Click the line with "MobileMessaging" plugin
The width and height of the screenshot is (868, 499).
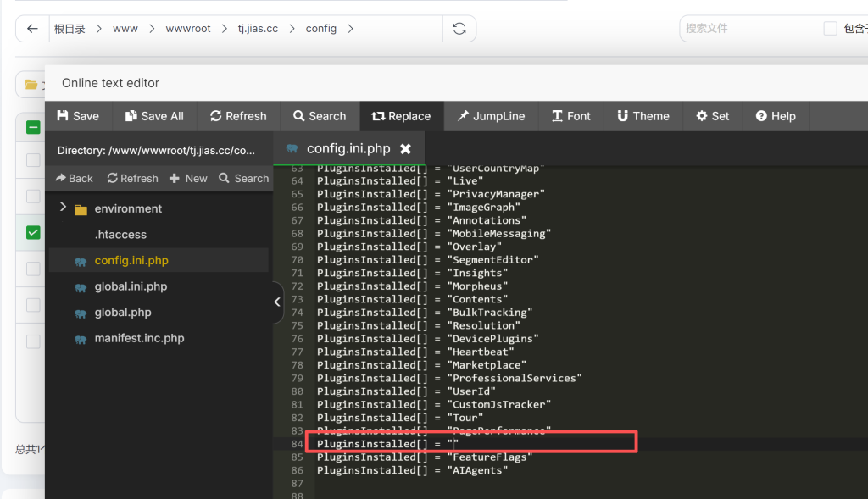pyautogui.click(x=433, y=234)
